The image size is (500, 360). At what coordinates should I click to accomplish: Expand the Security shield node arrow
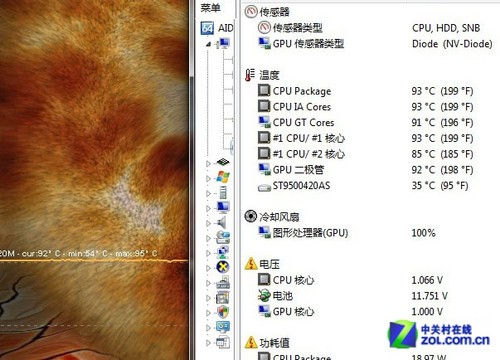(x=208, y=313)
